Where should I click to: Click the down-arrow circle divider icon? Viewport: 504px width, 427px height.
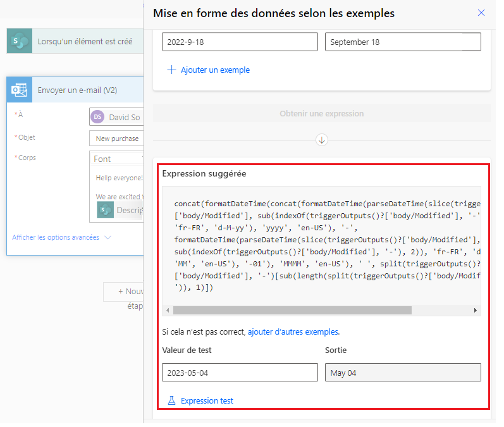point(322,140)
